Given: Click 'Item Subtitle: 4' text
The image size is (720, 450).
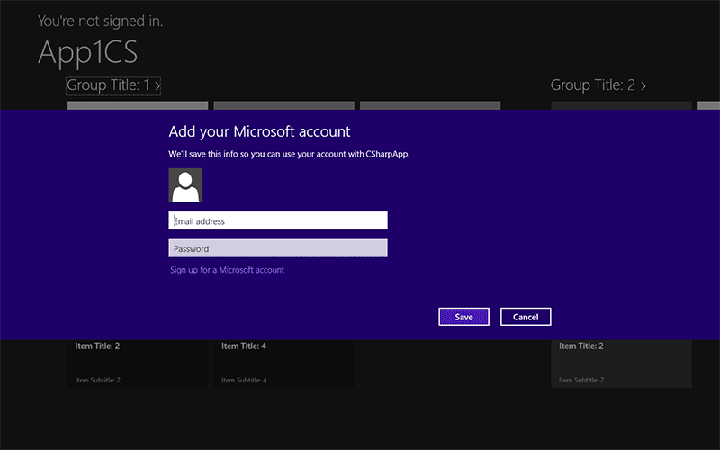Looking at the screenshot, I should click(x=244, y=380).
